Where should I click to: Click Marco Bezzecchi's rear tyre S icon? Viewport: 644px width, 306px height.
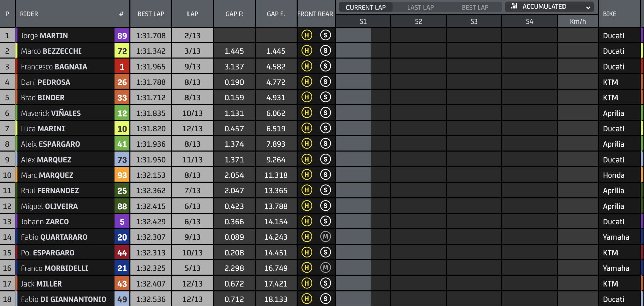click(325, 50)
